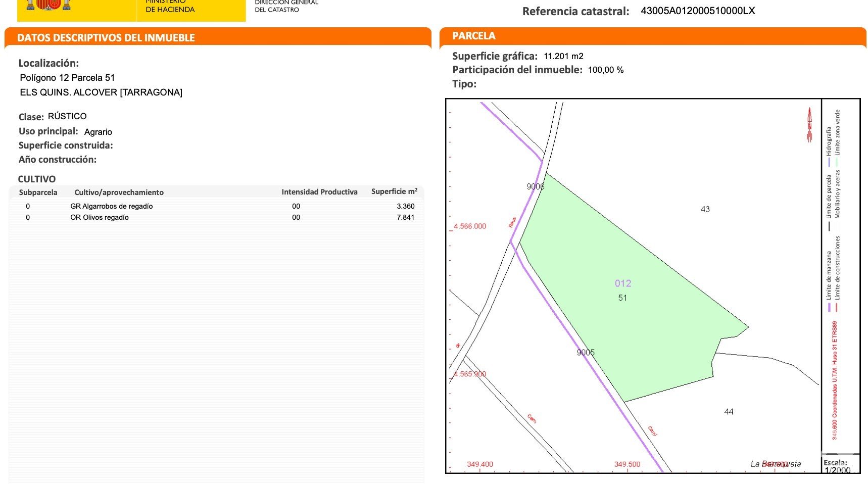868x484 pixels.
Task: Click the Dirección General del Catastro text
Action: [x=286, y=6]
